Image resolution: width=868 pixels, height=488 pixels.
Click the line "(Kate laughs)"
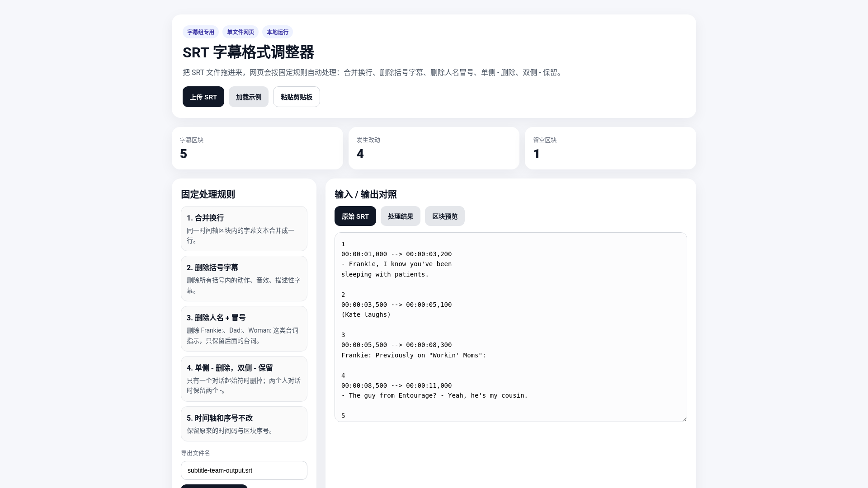[x=366, y=314]
